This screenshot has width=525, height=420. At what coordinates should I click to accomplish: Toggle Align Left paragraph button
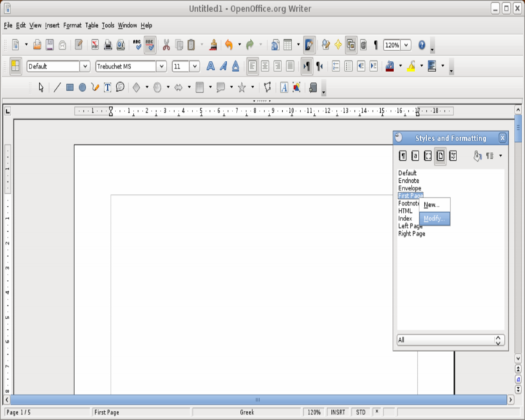[x=253, y=66]
